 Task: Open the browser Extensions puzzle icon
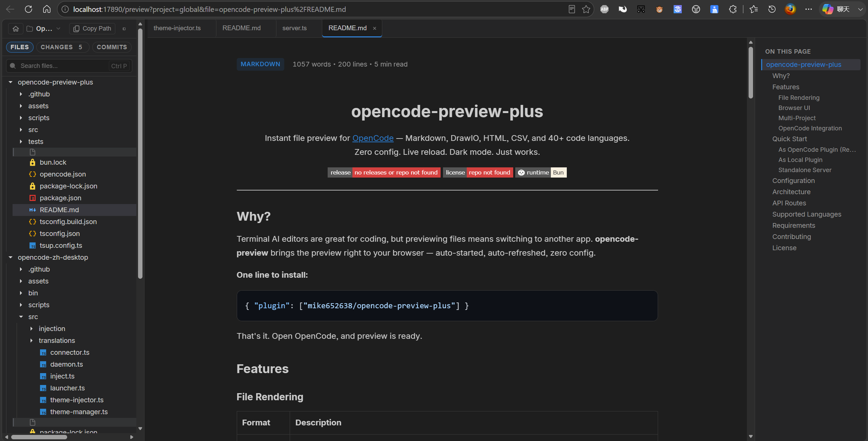[733, 9]
